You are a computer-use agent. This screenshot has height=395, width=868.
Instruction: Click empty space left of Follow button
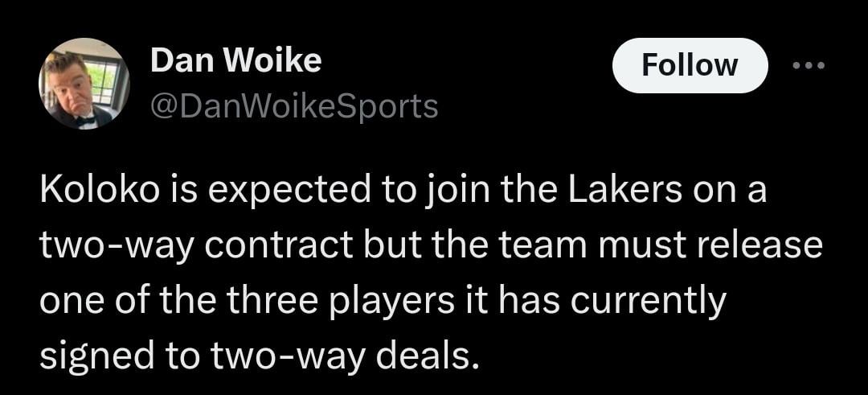click(x=522, y=65)
